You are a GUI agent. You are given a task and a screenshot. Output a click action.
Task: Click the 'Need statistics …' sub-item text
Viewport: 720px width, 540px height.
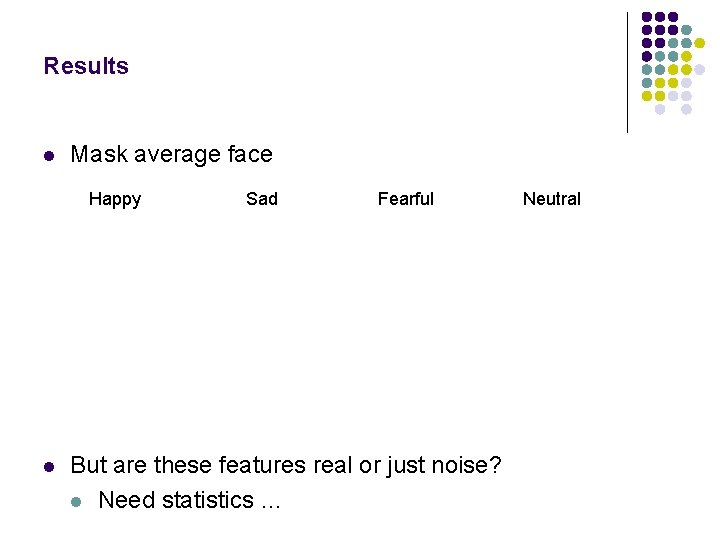click(190, 500)
